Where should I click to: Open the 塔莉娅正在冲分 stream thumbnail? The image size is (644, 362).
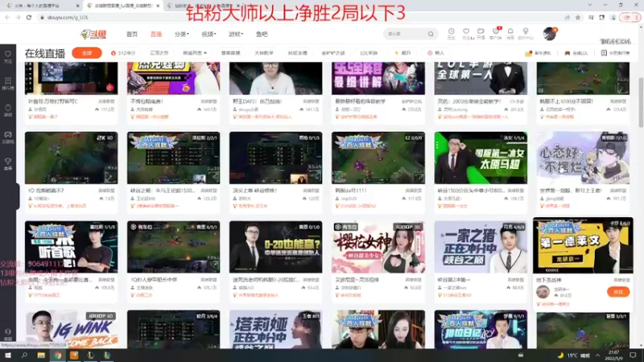pos(275,330)
